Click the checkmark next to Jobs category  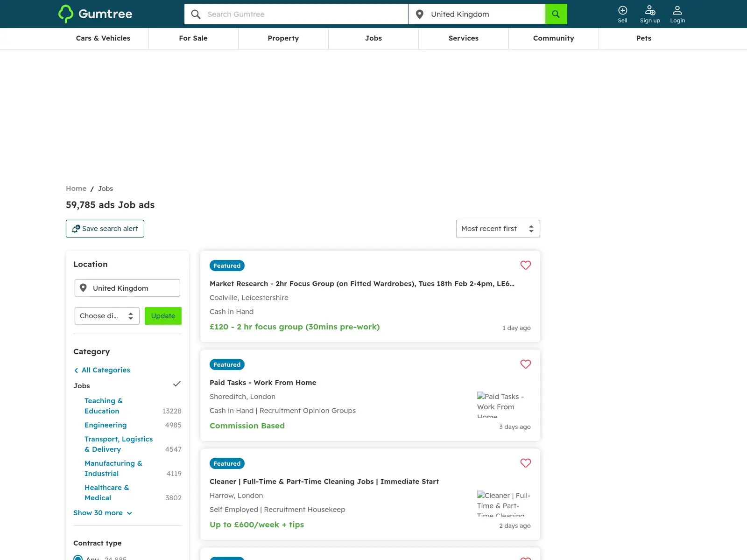pyautogui.click(x=177, y=384)
